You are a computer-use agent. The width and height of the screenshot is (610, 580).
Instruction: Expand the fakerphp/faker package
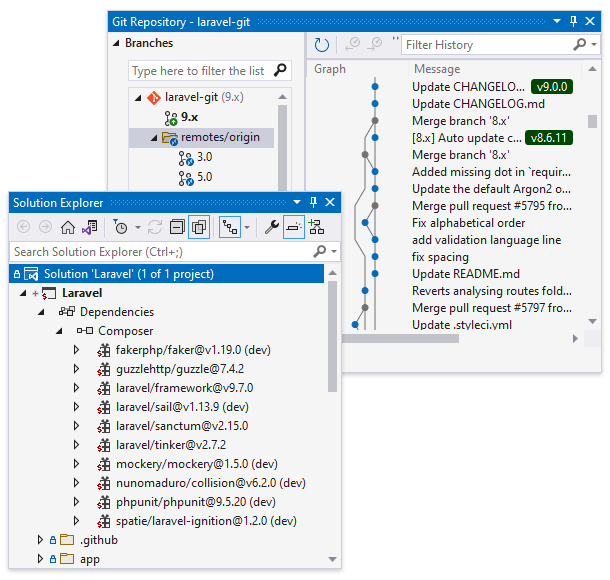point(76,350)
